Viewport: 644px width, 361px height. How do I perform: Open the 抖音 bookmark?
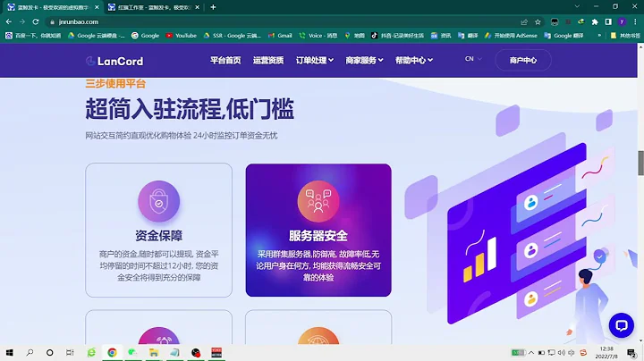coord(397,36)
